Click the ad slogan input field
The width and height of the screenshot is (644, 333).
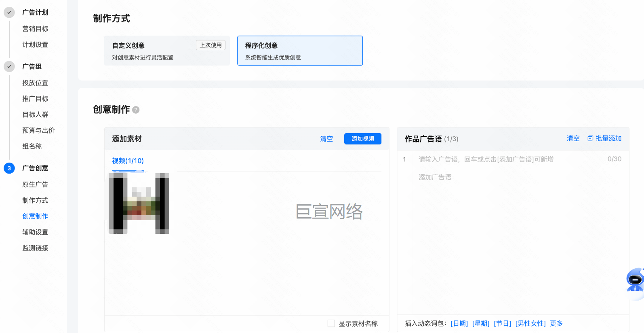(x=509, y=159)
